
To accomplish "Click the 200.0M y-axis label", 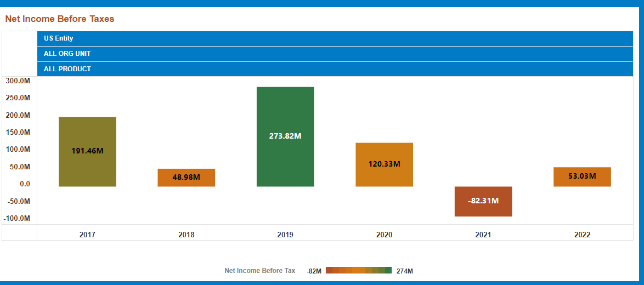I will coord(19,115).
